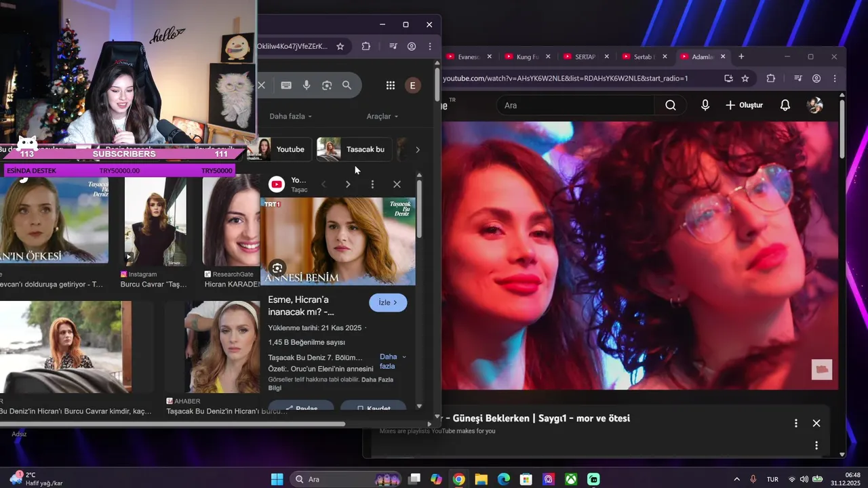868x488 pixels.
Task: Open extensions menu in Google window
Action: coord(366,46)
